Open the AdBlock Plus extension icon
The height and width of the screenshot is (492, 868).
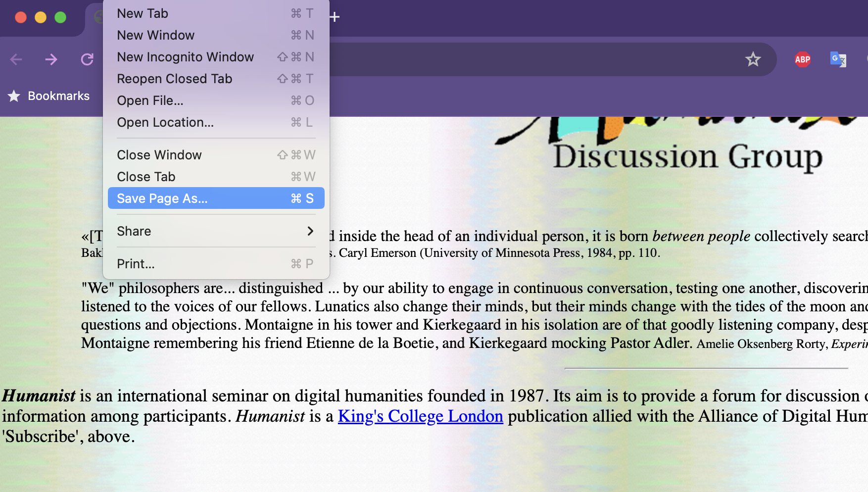[802, 60]
